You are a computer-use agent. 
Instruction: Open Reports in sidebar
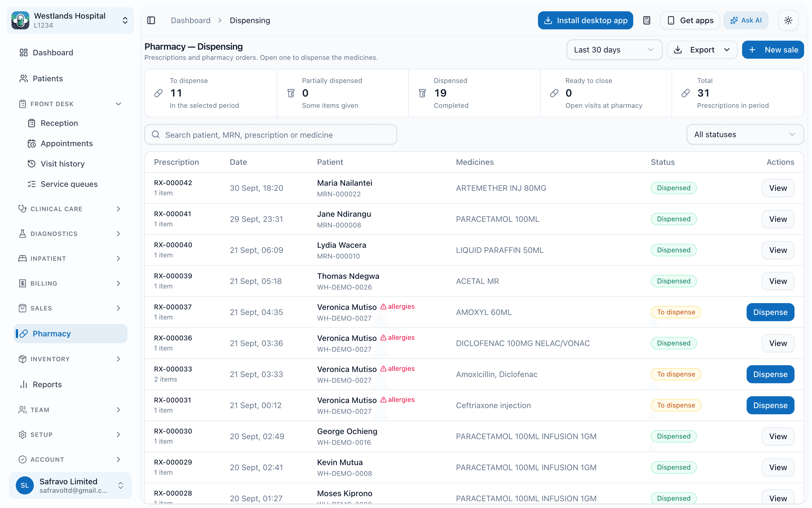[70, 384]
